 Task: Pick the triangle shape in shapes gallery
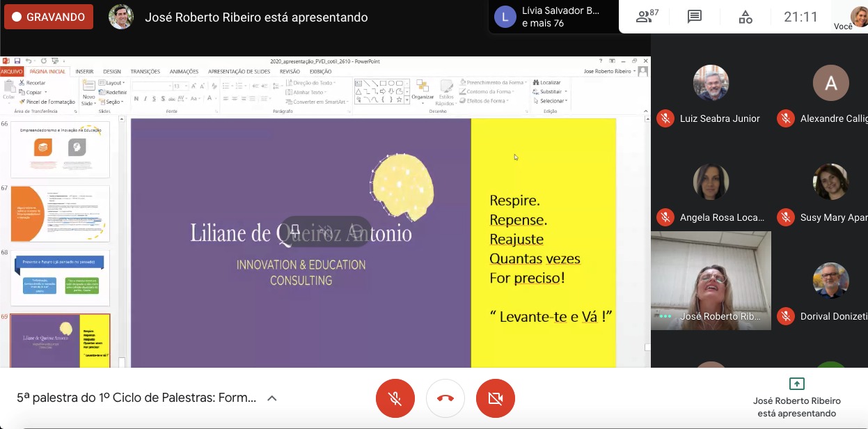(358, 91)
